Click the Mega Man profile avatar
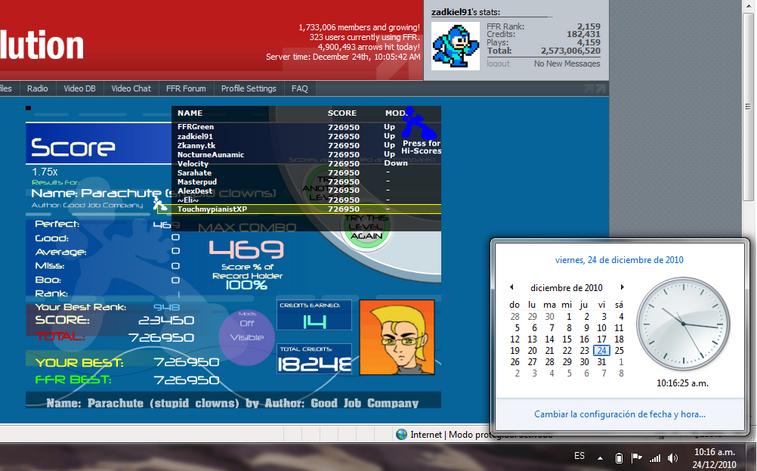The image size is (757, 471). coord(455,46)
